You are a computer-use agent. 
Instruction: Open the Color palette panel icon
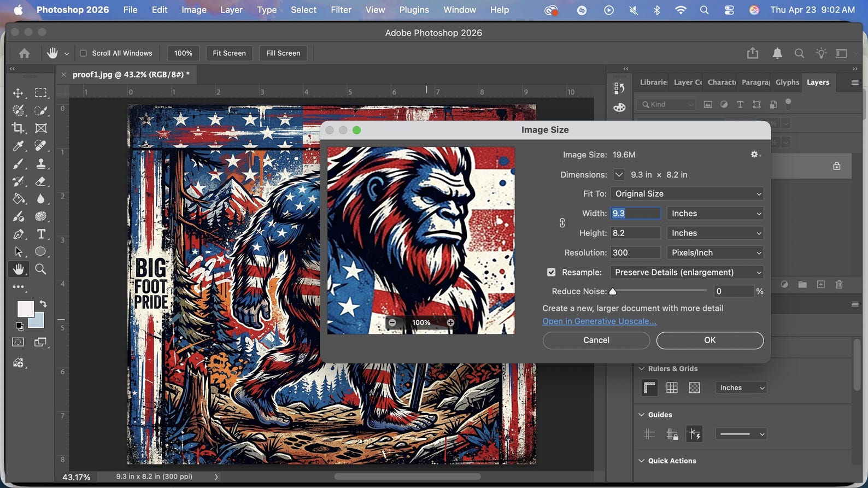tap(619, 107)
